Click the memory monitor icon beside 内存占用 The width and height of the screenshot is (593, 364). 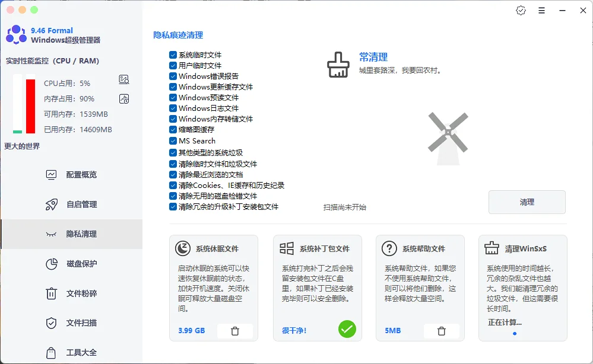tap(124, 99)
